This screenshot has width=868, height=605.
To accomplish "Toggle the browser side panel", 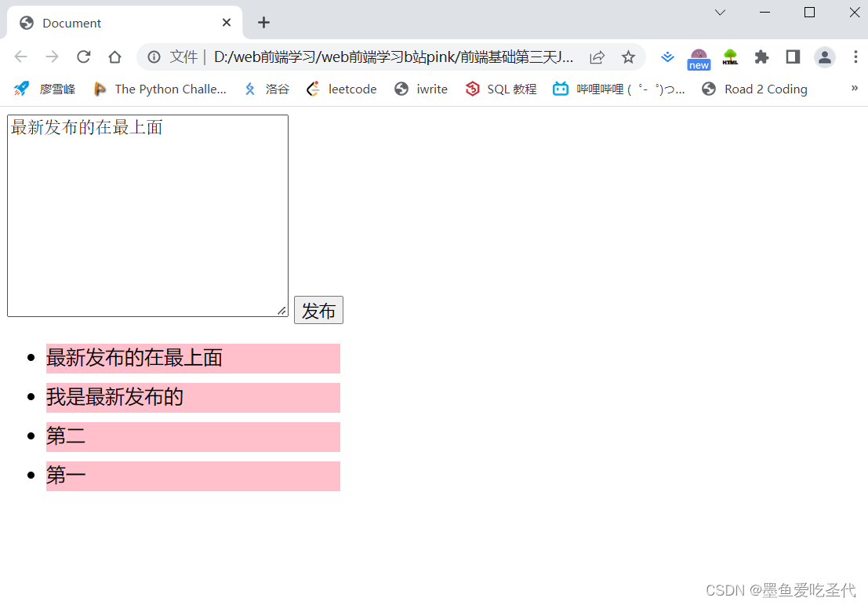I will coord(793,56).
